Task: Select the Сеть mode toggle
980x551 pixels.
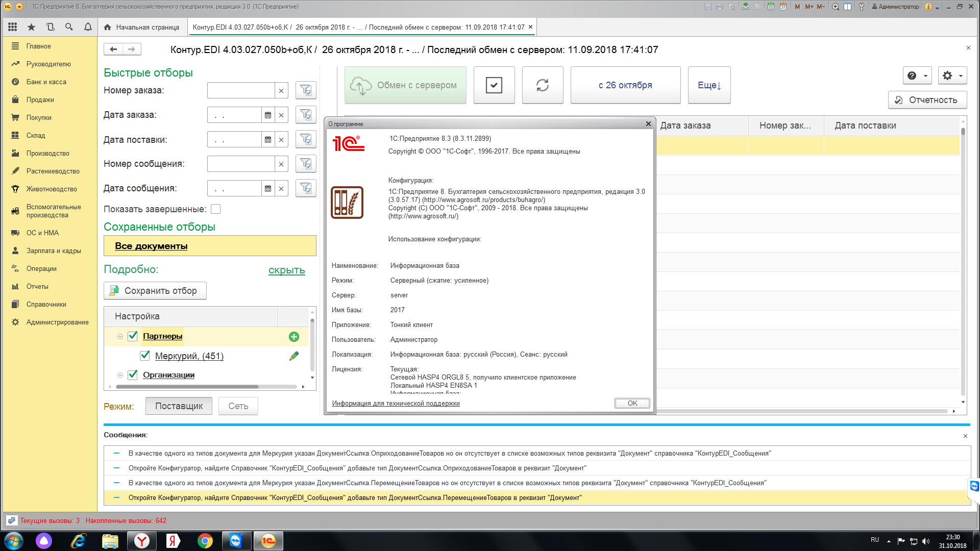Action: (x=238, y=406)
